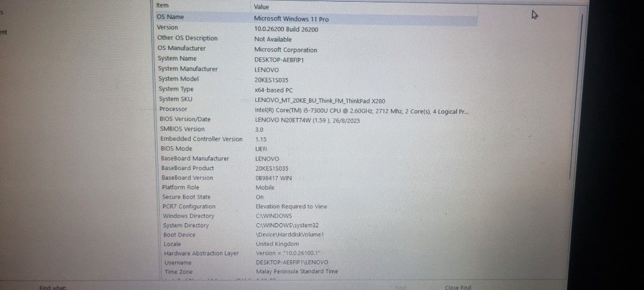The width and height of the screenshot is (644, 290).
Task: Click the Close Find button
Action: click(x=457, y=287)
